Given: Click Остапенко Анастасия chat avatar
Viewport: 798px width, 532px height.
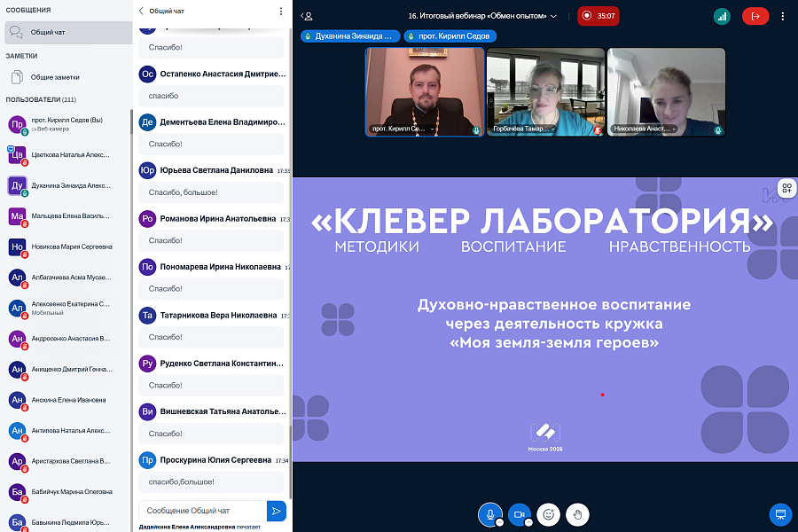Looking at the screenshot, I should pos(147,74).
